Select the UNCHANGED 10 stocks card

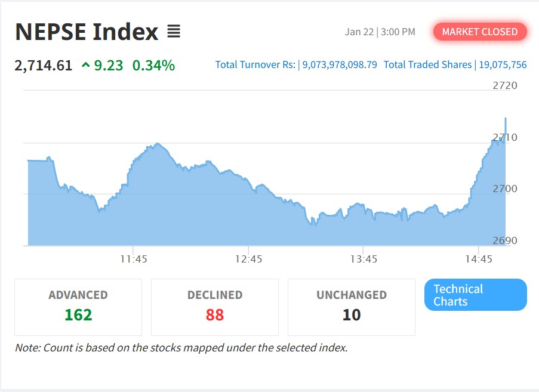click(352, 307)
